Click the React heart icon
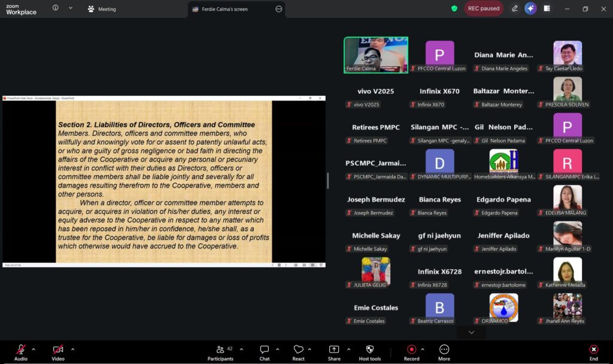 click(298, 352)
